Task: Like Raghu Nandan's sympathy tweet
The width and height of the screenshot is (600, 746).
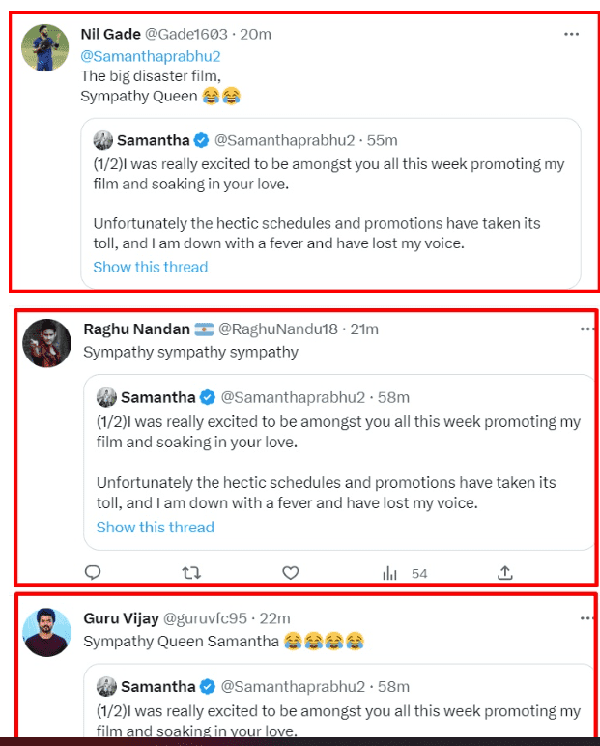Action: click(x=290, y=572)
